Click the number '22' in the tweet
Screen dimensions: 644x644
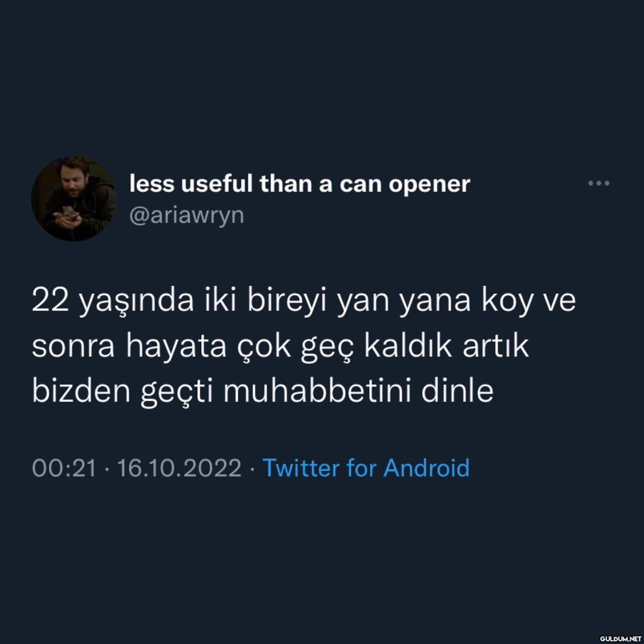point(50,300)
